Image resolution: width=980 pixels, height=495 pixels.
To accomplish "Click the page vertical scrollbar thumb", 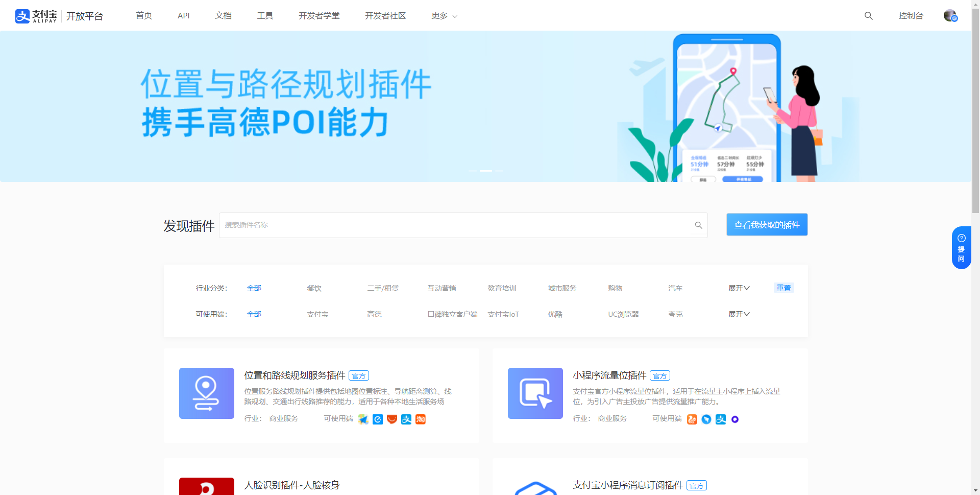I will 975,110.
